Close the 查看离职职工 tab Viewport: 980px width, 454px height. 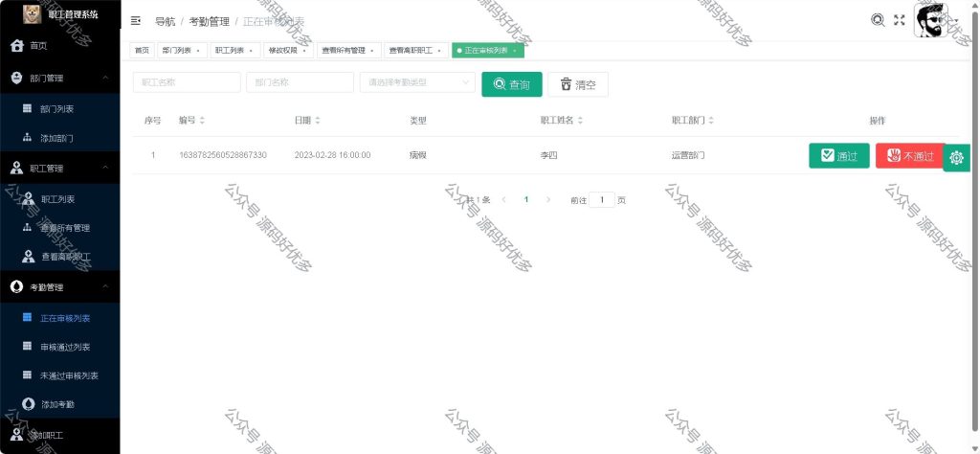tap(439, 52)
